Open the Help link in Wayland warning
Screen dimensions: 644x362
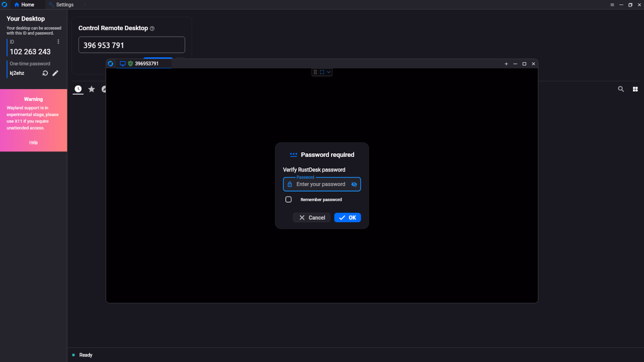[33, 142]
